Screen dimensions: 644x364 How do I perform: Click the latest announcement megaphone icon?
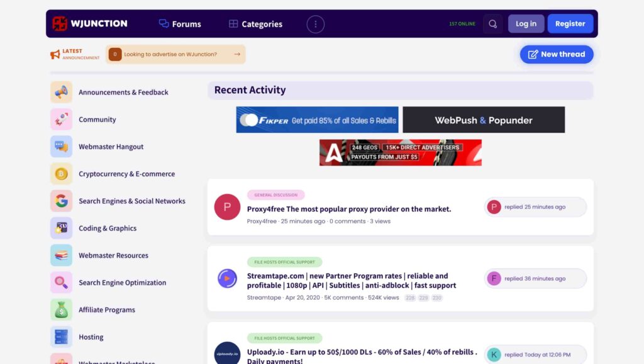55,54
